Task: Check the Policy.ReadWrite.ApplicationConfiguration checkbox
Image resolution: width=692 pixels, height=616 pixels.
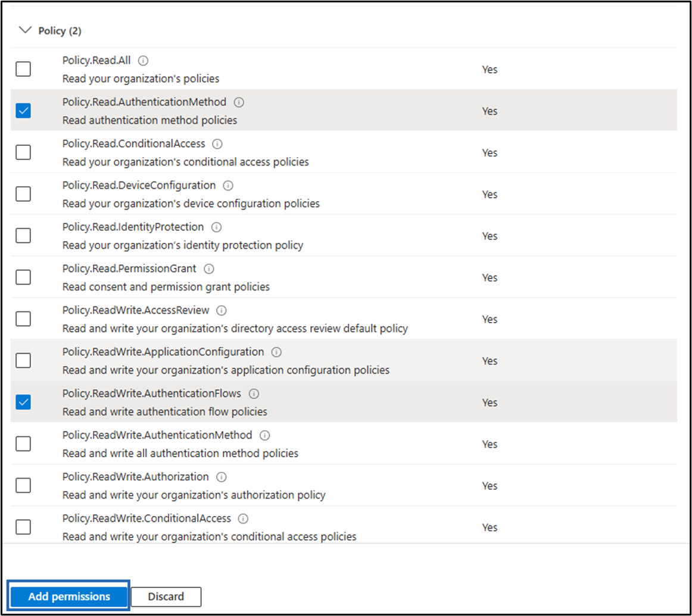Action: click(23, 360)
